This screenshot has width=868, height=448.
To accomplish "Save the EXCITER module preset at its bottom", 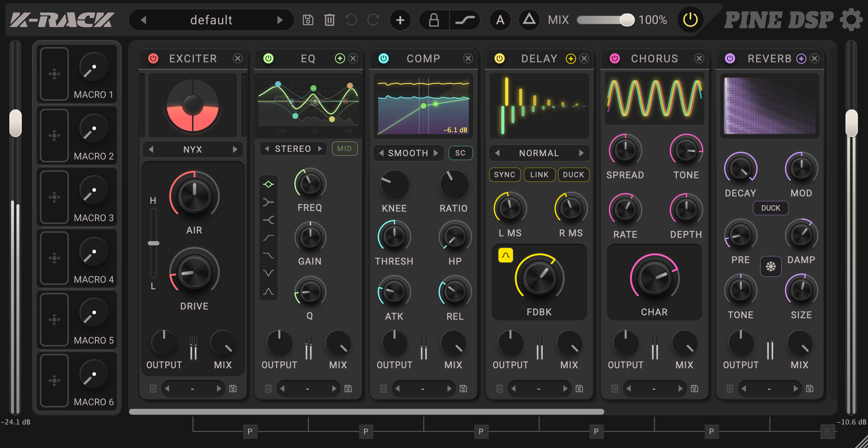I will (x=233, y=389).
